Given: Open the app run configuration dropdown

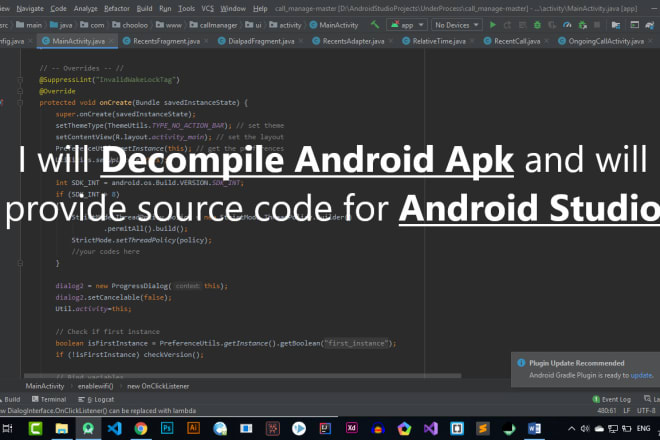Looking at the screenshot, I should pos(407,25).
